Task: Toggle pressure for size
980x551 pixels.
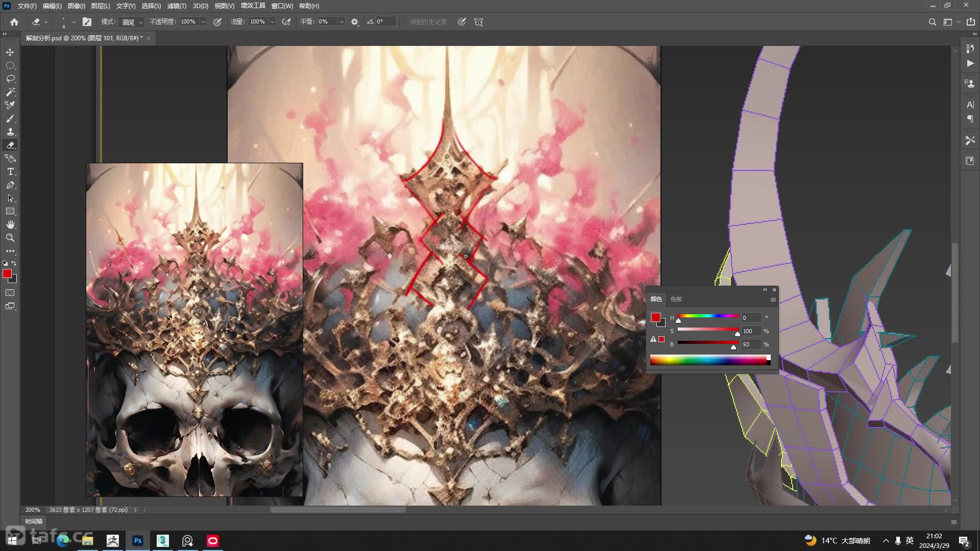Action: (462, 22)
